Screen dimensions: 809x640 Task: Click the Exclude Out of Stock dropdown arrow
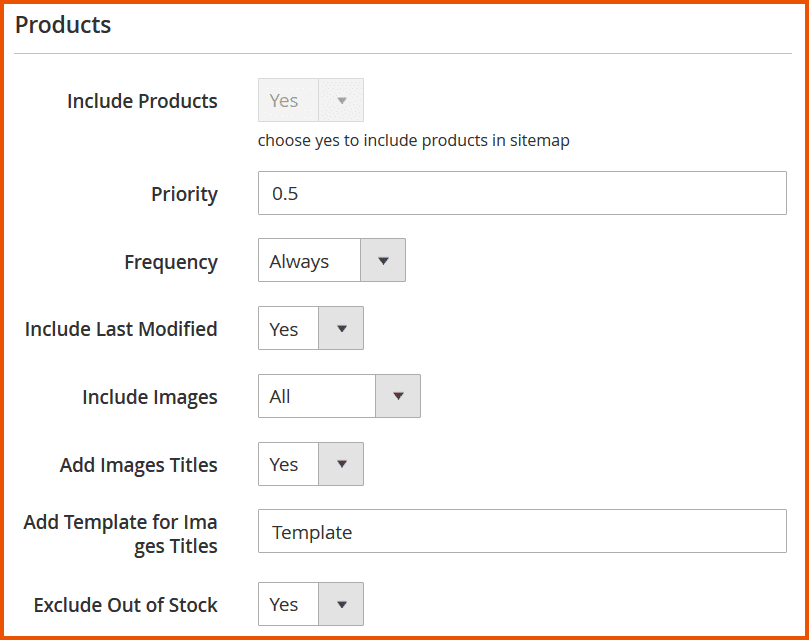[x=343, y=604]
